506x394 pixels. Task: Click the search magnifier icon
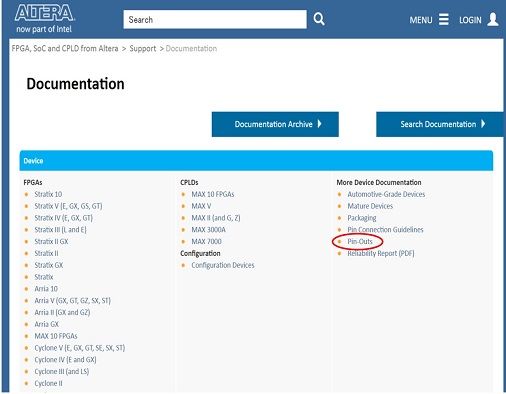click(319, 19)
